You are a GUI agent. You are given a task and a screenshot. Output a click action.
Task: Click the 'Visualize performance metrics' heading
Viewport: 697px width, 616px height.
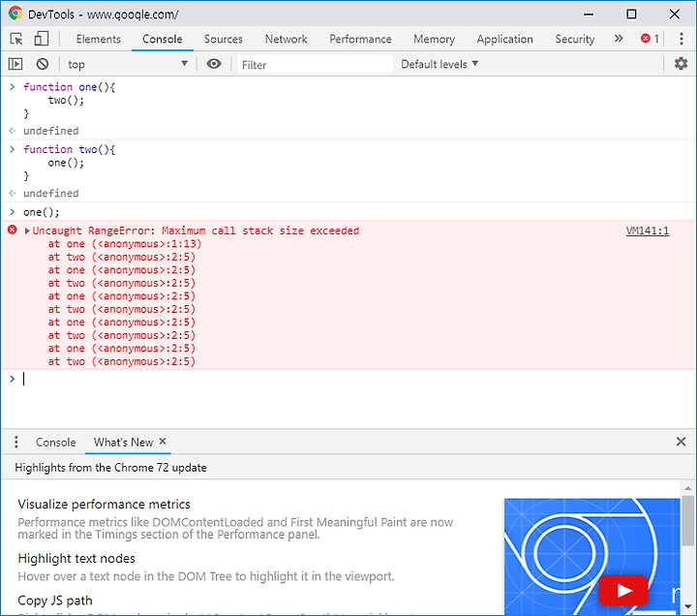[x=104, y=505]
